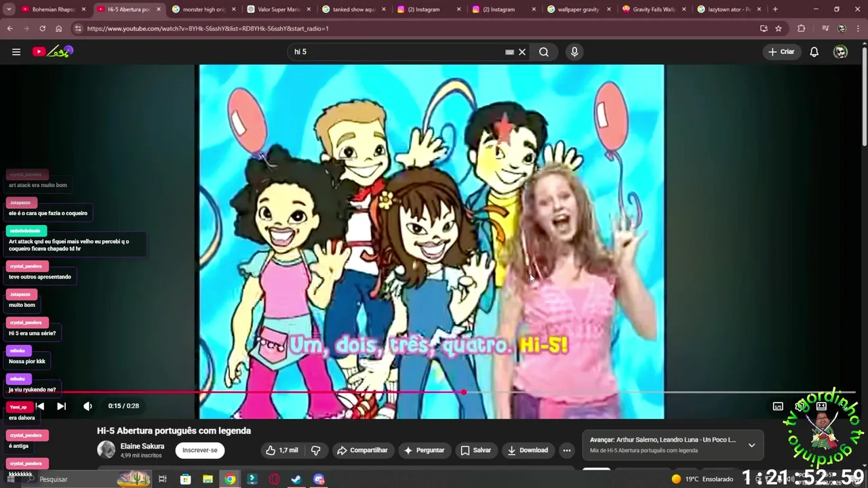Install app icon in address bar

click(764, 28)
